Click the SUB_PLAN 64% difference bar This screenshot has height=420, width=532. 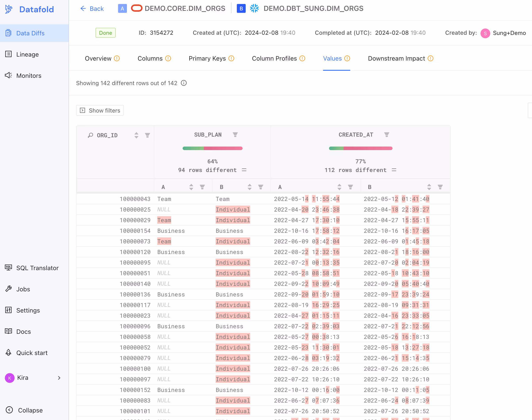[x=212, y=148]
